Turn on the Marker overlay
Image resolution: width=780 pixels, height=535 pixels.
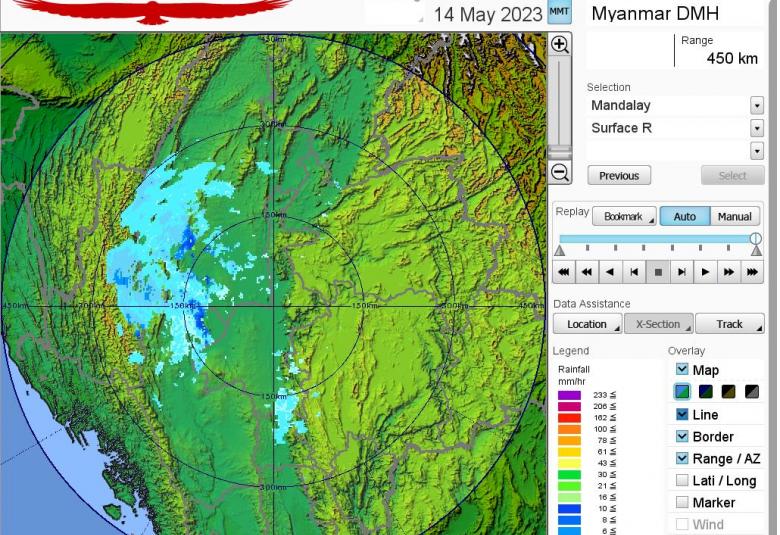[682, 503]
